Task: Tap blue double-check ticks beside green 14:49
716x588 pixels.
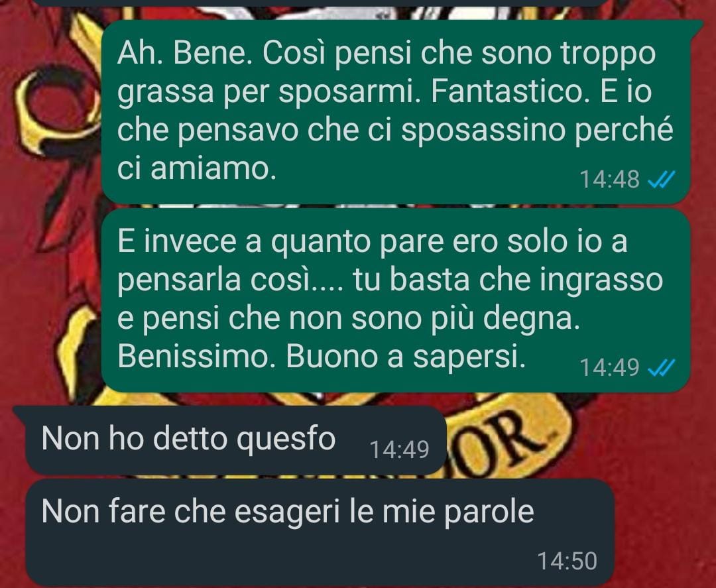Action: coord(662,367)
